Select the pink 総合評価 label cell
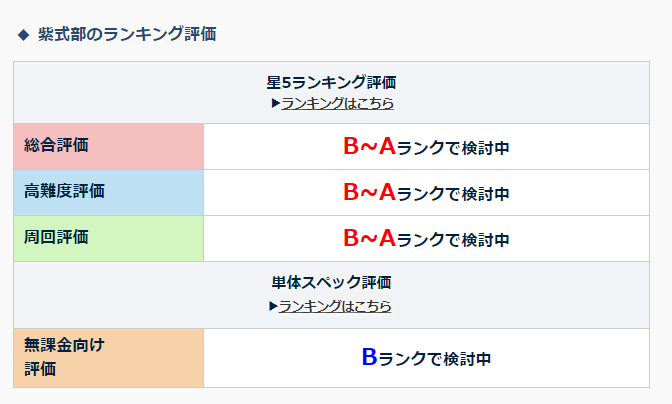 click(108, 146)
